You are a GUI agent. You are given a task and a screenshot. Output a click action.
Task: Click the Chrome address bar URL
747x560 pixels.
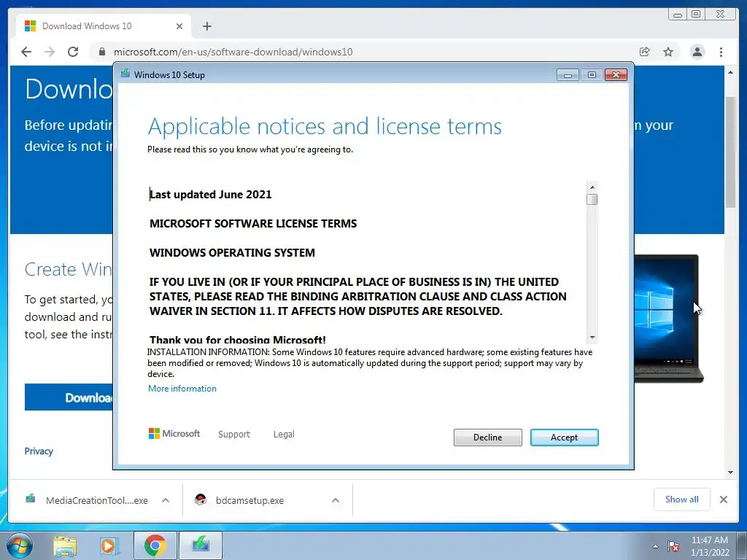point(233,52)
